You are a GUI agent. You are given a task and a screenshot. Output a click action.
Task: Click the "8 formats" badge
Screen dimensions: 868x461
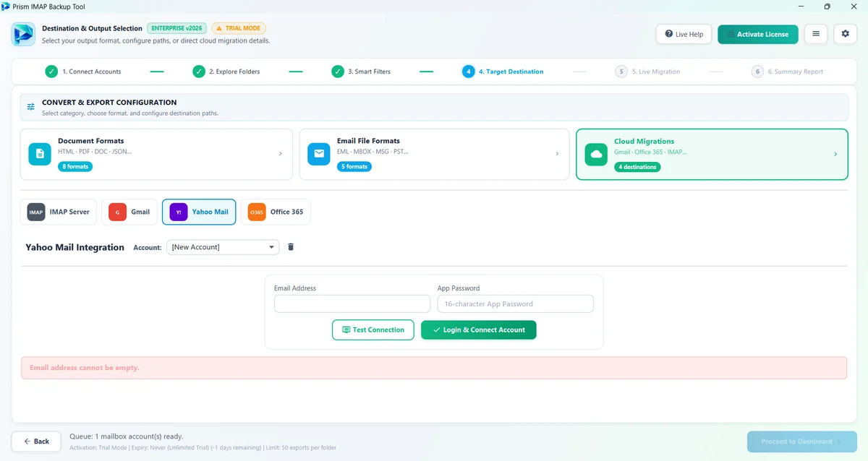pos(75,167)
